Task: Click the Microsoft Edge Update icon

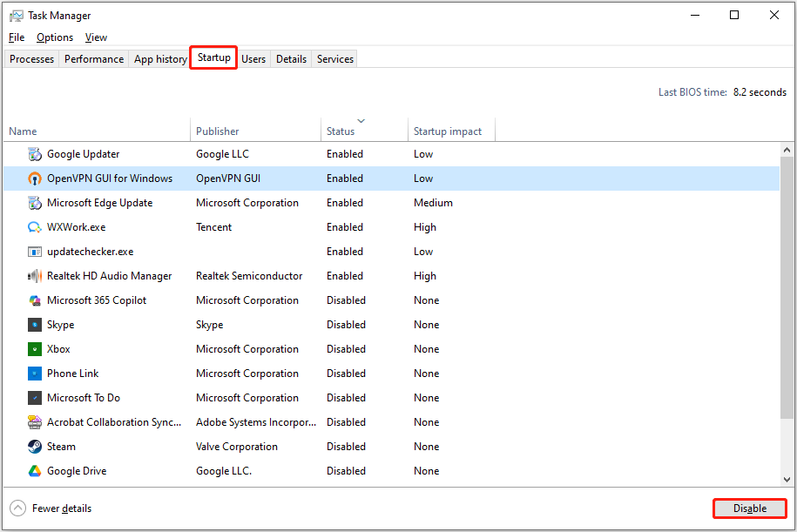Action: [x=35, y=203]
